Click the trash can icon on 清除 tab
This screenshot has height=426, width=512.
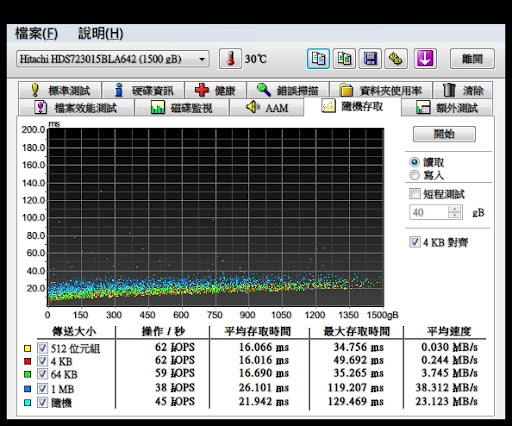click(449, 90)
